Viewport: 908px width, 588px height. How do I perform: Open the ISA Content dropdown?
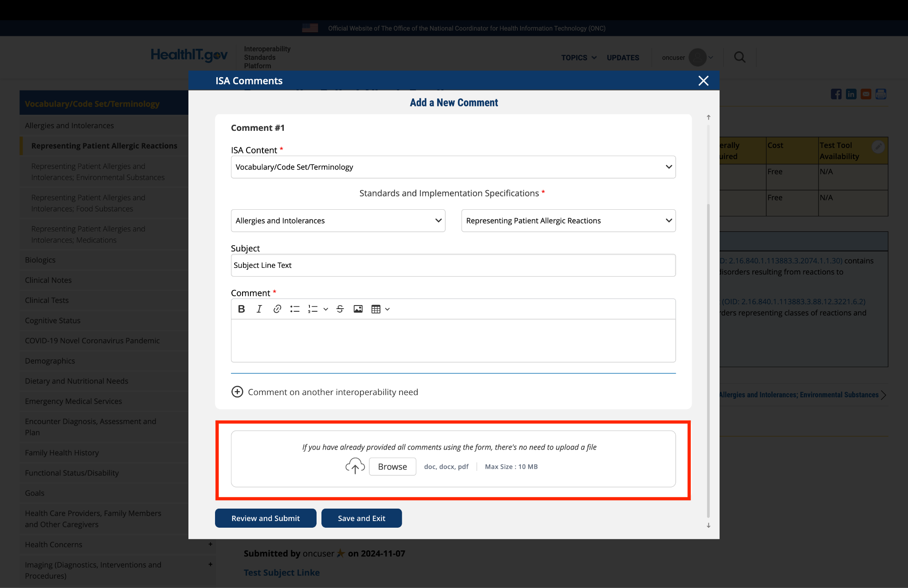[x=453, y=167]
